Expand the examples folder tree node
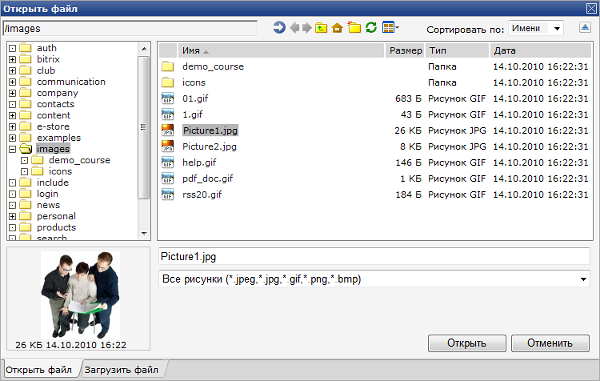The height and width of the screenshot is (381, 600). pos(13,138)
